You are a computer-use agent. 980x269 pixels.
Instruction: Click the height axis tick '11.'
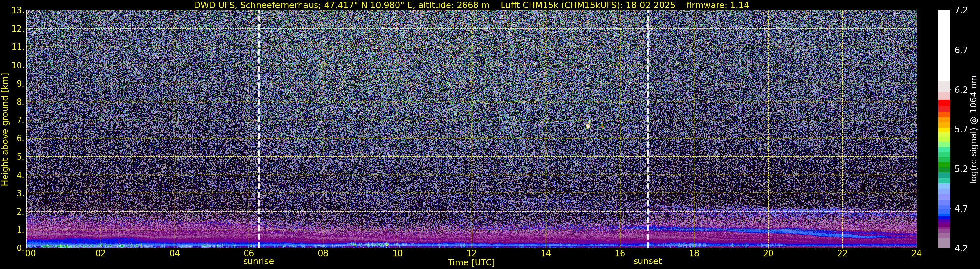pyautogui.click(x=18, y=47)
